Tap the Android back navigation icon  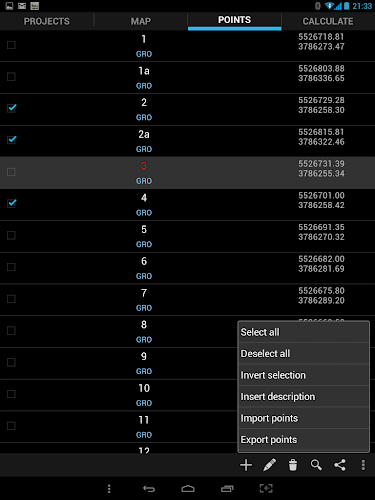(149, 489)
